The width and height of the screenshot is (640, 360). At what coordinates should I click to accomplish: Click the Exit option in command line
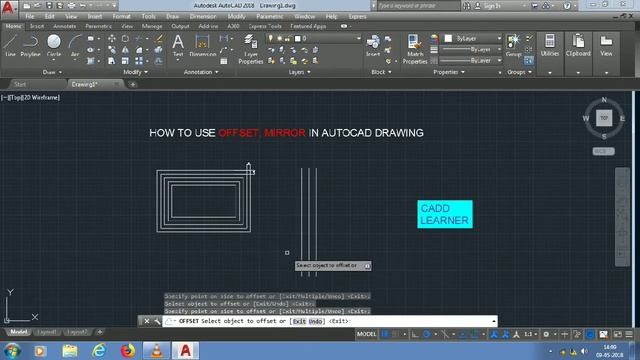[299, 322]
